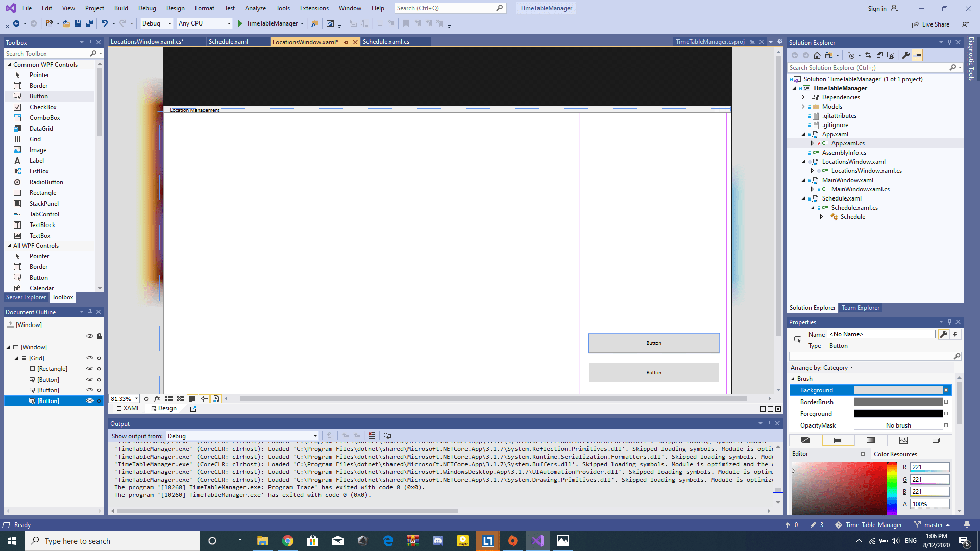Select the gradient brush icon in Properties

coord(870,440)
